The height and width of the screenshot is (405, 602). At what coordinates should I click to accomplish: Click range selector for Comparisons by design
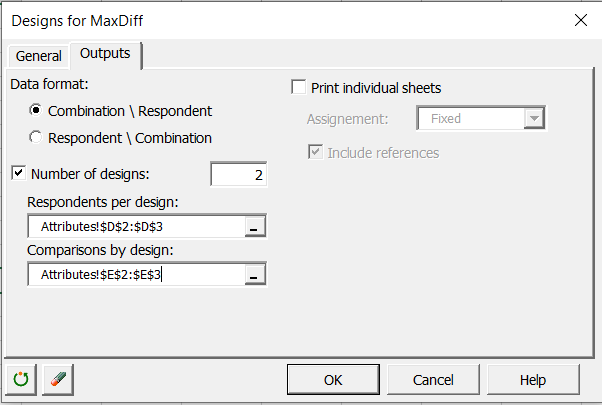(x=254, y=275)
